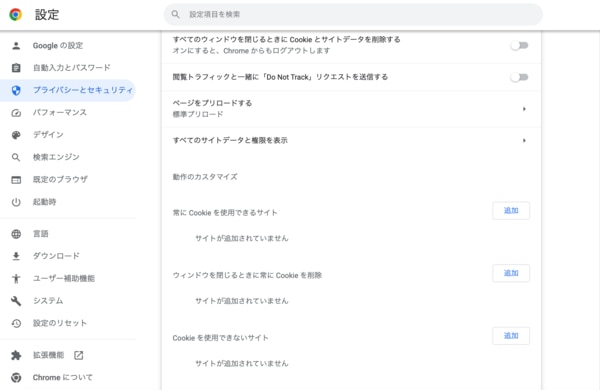
Task: Toggle delete cookies when all windows close
Action: [x=519, y=46]
